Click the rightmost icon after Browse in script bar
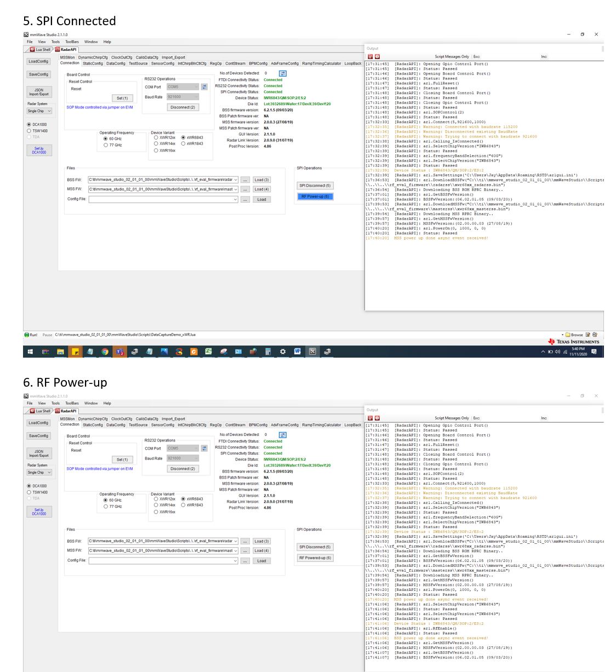This screenshot has width=616, height=672. tap(595, 335)
